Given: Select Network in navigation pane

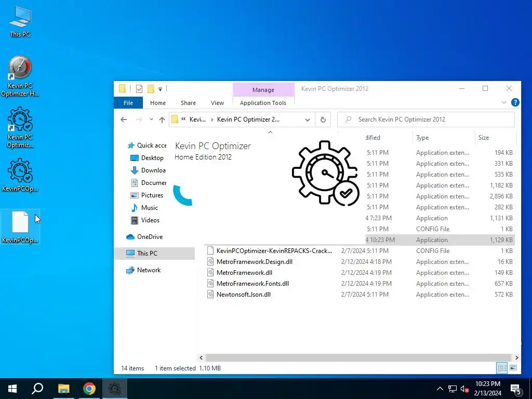Looking at the screenshot, I should click(143, 270).
